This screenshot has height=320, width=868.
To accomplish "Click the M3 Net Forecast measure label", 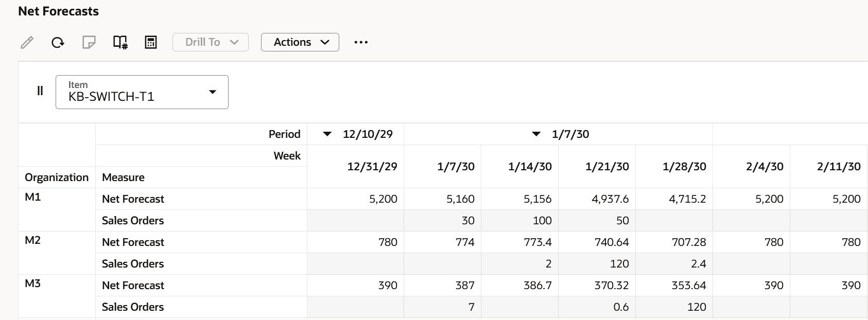I will click(x=133, y=286).
